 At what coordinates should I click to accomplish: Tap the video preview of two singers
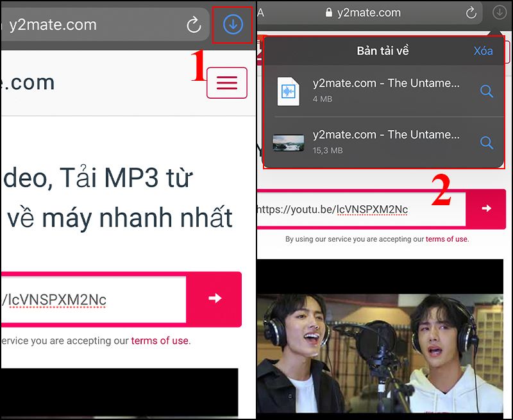click(x=380, y=353)
